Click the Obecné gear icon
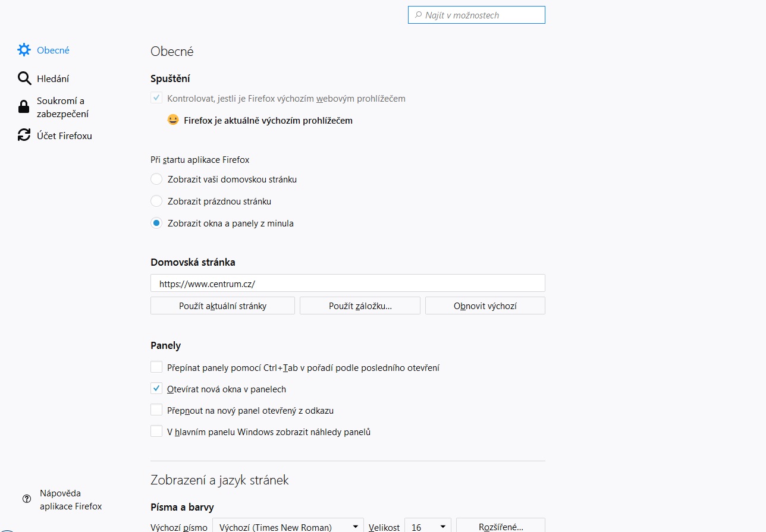766x532 pixels. point(24,50)
